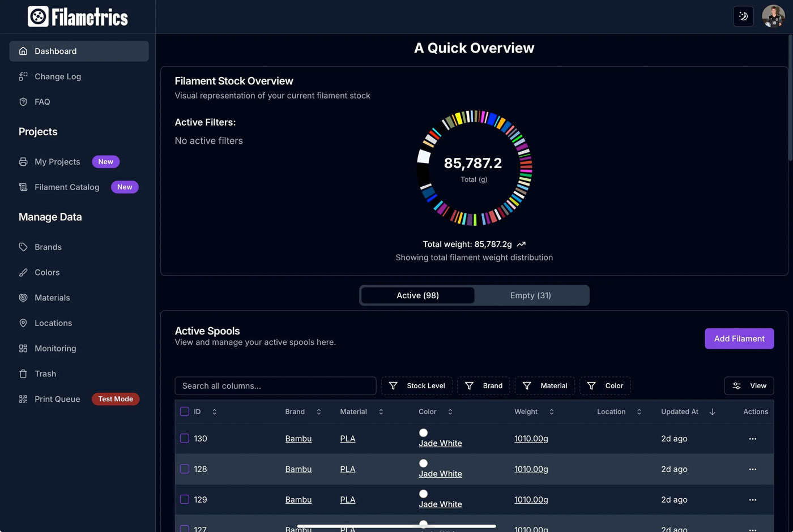Open the Jade White color link for spool 129
The height and width of the screenshot is (532, 793).
[x=440, y=504]
